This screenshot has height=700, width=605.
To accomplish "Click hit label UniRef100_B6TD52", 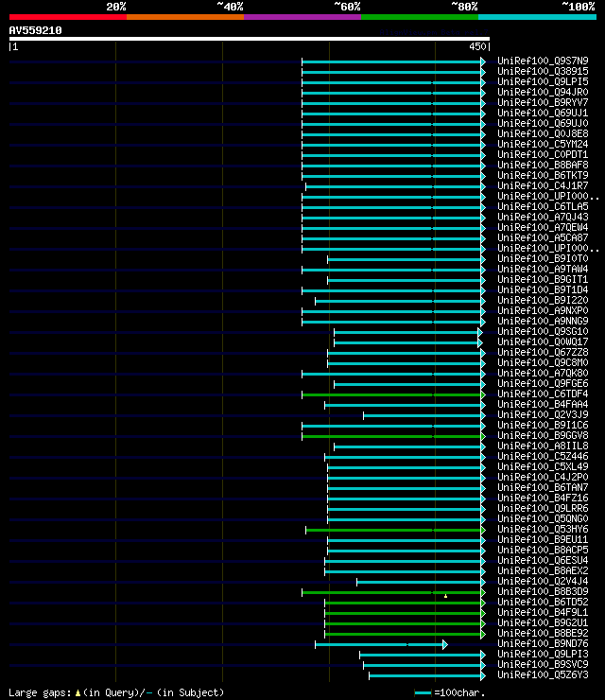I will pos(543,602).
